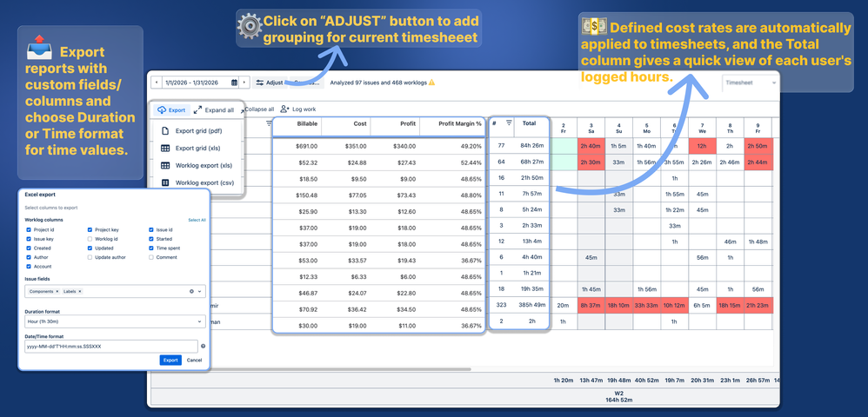Click the Select All link
The image size is (868, 417).
(197, 220)
